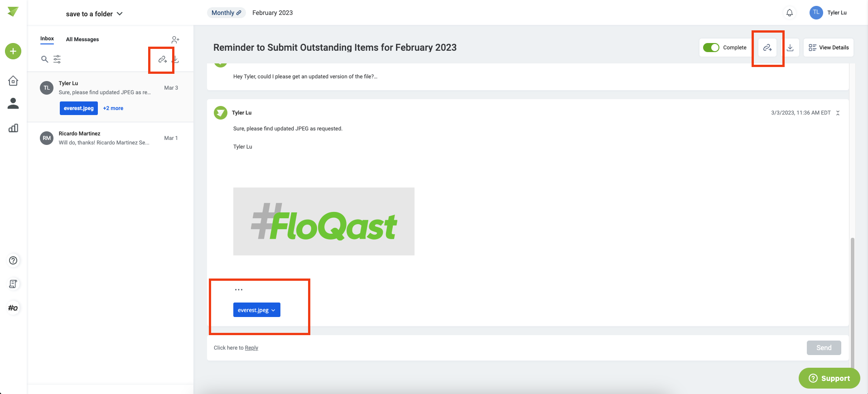This screenshot has height=394, width=868.
Task: Click the Tyler Lu username top right
Action: pos(837,13)
